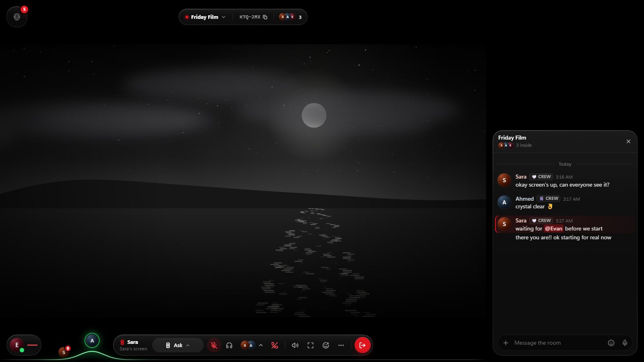Click the 3:17 AM timestamp on Ahmed's message
The width and height of the screenshot is (644, 362).
click(x=571, y=199)
